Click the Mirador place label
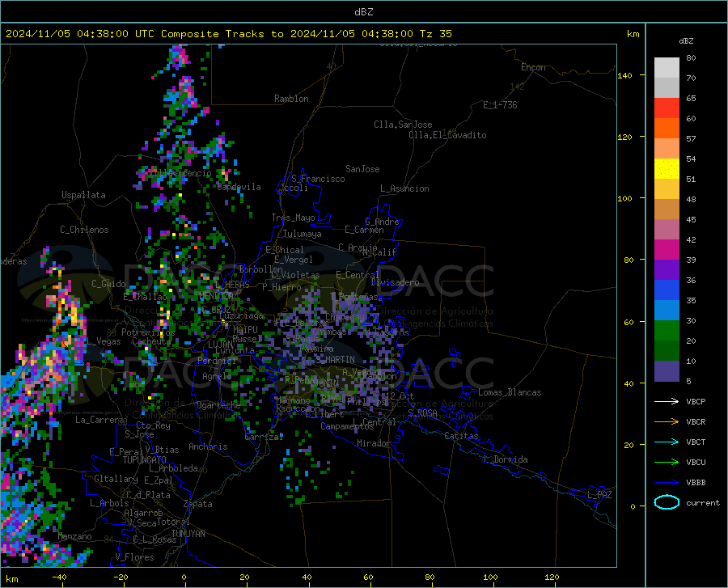728x588 pixels. tap(373, 443)
